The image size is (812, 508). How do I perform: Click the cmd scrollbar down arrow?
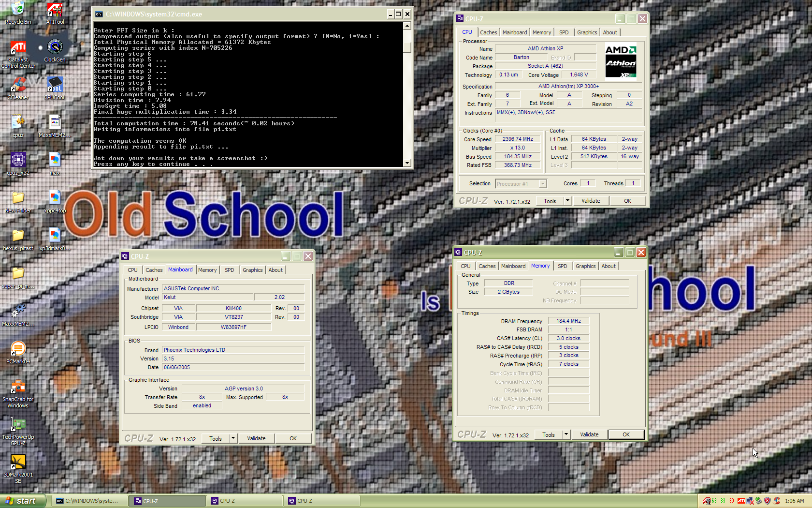[x=407, y=163]
